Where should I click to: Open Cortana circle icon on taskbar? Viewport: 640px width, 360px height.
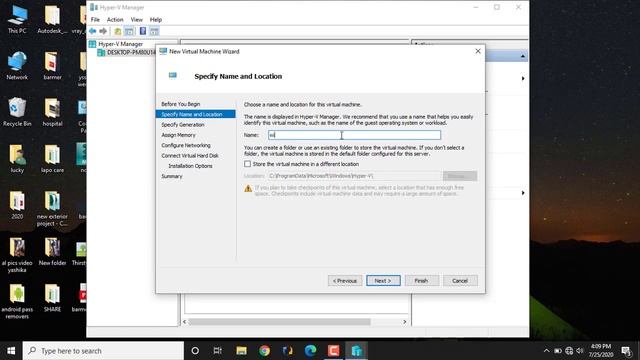[195, 351]
